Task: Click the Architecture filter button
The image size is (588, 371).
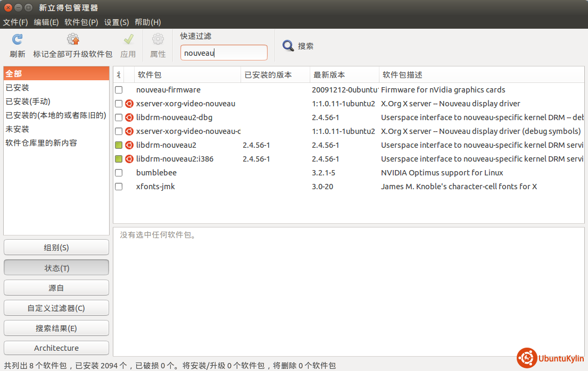Action: pyautogui.click(x=56, y=348)
